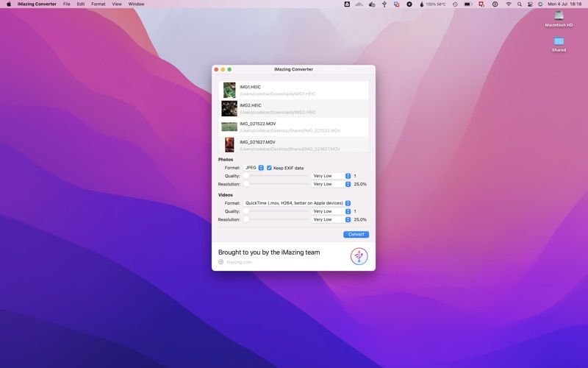
Task: Adjust the Photos Resolution slider
Action: 277,184
